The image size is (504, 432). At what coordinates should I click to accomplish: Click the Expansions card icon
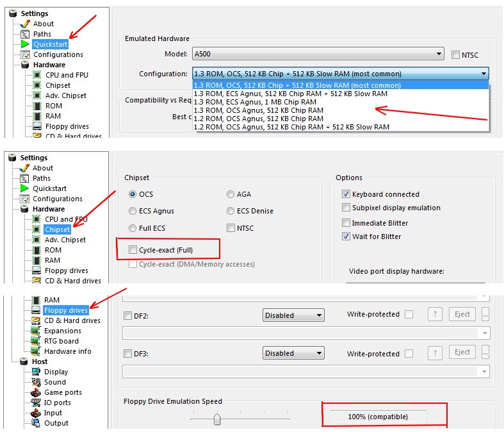(37, 331)
